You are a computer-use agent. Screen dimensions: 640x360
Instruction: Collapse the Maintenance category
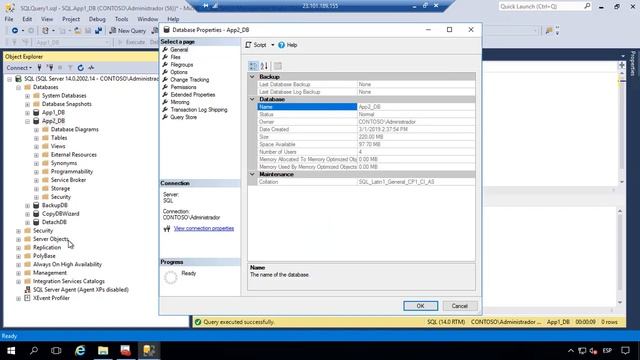click(252, 174)
